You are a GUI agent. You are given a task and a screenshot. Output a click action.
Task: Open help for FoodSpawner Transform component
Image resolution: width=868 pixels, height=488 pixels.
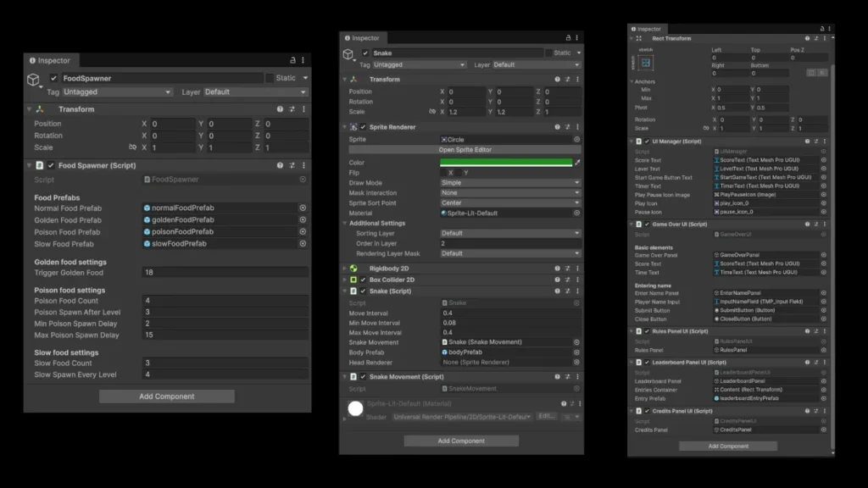280,109
